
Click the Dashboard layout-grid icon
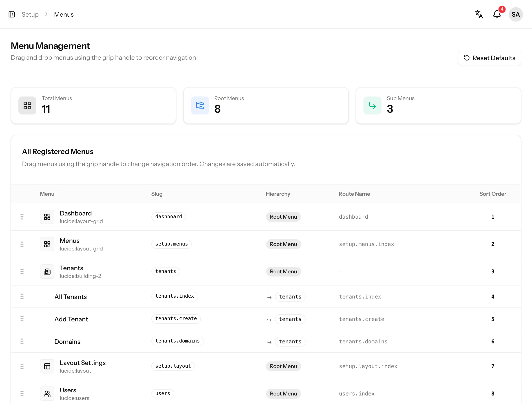47,217
